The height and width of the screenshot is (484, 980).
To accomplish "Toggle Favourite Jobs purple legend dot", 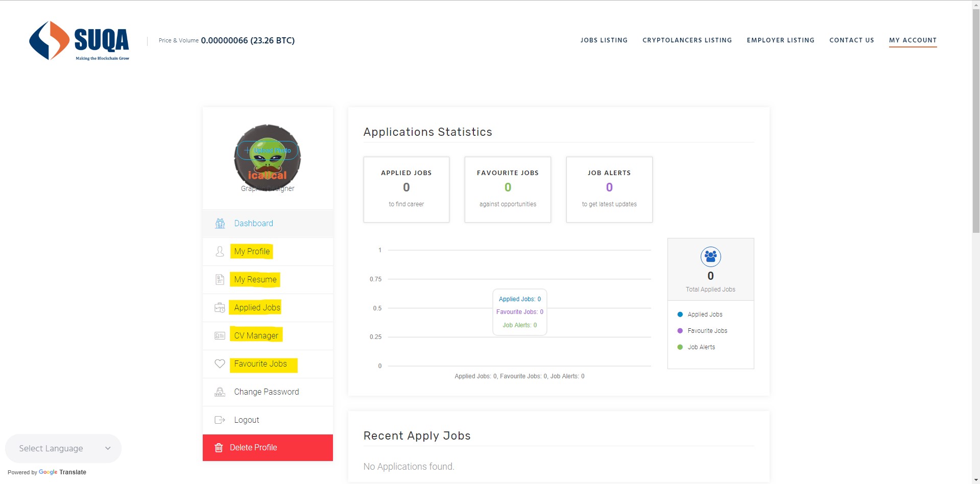I will [x=680, y=331].
